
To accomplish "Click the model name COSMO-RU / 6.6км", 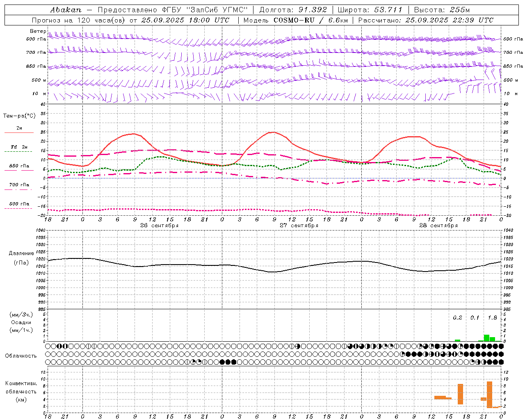I will 310,20.
